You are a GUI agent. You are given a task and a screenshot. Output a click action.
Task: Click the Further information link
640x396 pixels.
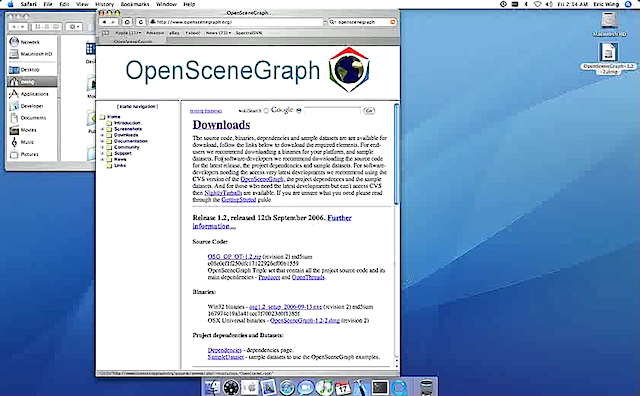(272, 222)
